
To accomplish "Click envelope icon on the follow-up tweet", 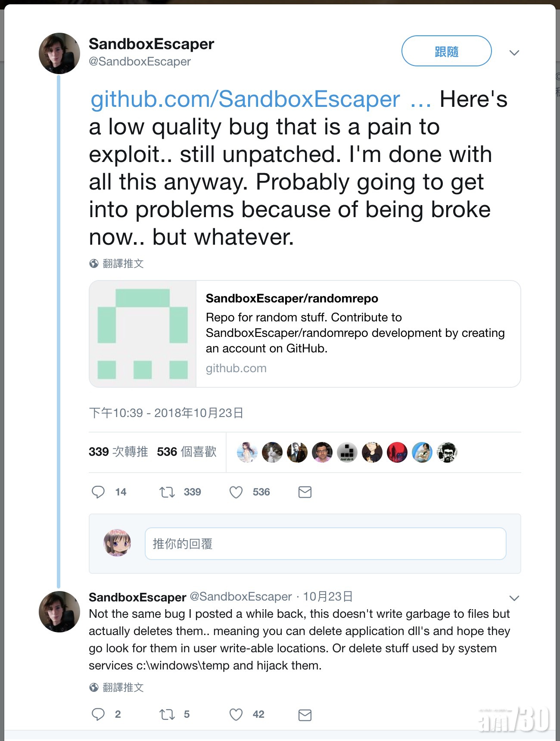I will [305, 715].
